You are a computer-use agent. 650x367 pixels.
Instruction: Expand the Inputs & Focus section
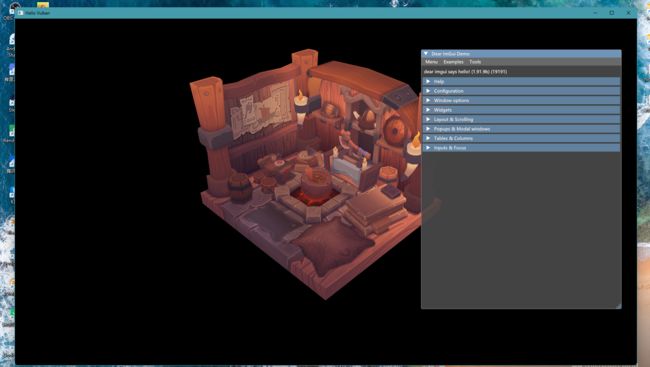tap(521, 148)
